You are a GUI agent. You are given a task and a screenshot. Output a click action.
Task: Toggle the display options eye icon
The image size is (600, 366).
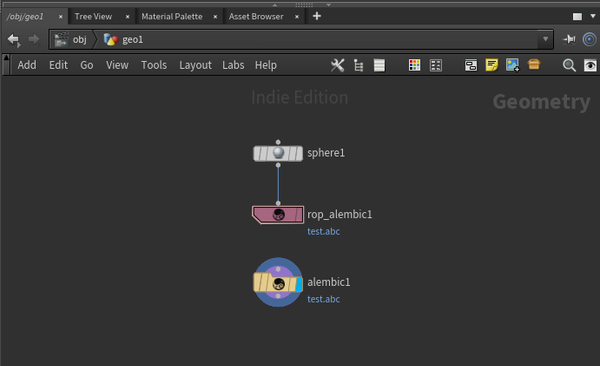pos(590,65)
